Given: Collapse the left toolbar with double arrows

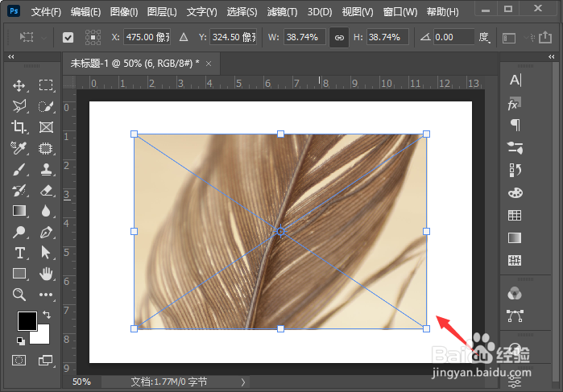Looking at the screenshot, I should pos(11,56).
